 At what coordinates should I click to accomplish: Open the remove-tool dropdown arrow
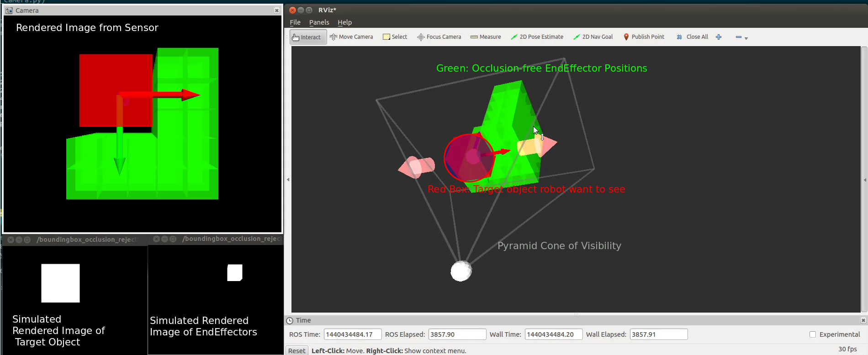[x=746, y=38]
